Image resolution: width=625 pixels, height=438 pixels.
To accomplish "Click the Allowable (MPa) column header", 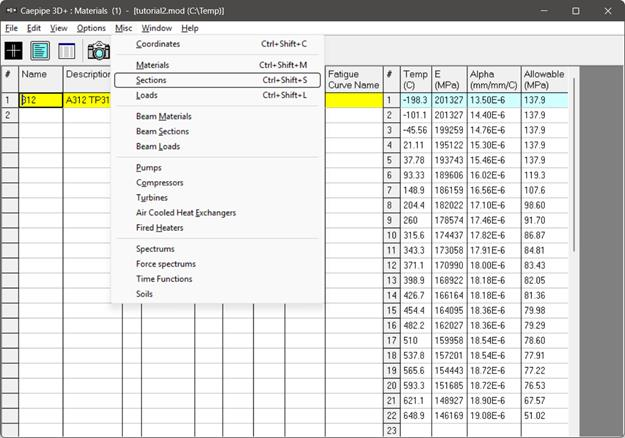I will click(544, 79).
